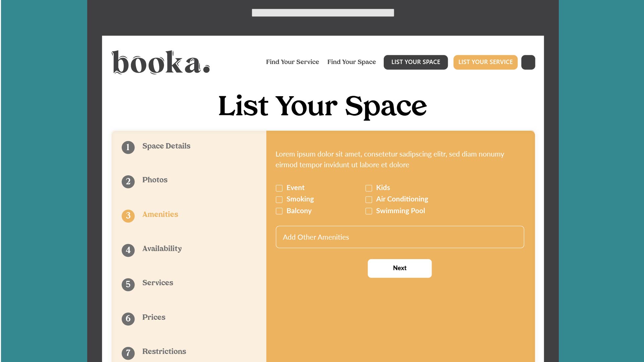Go to the Photos step
The image size is (644, 362).
[x=155, y=180]
